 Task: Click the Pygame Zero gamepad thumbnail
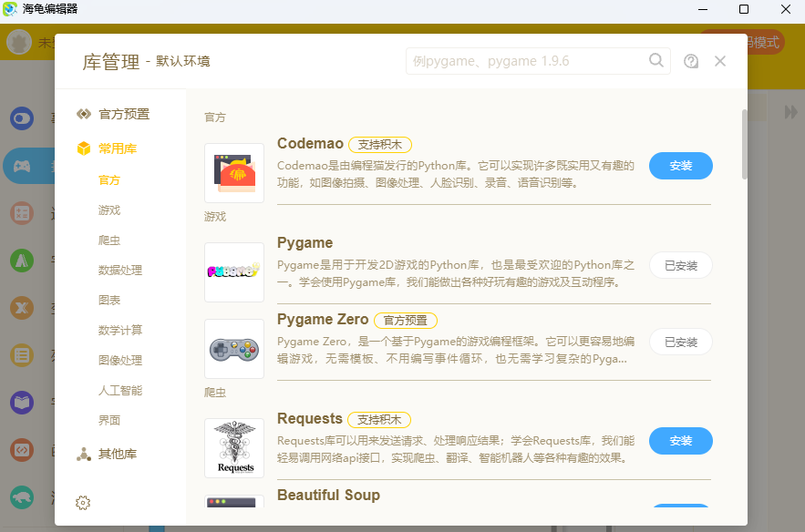click(234, 349)
